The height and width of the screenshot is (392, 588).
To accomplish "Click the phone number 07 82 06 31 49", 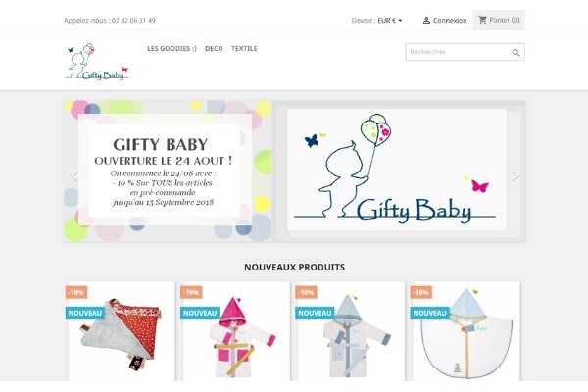I will (x=133, y=21).
